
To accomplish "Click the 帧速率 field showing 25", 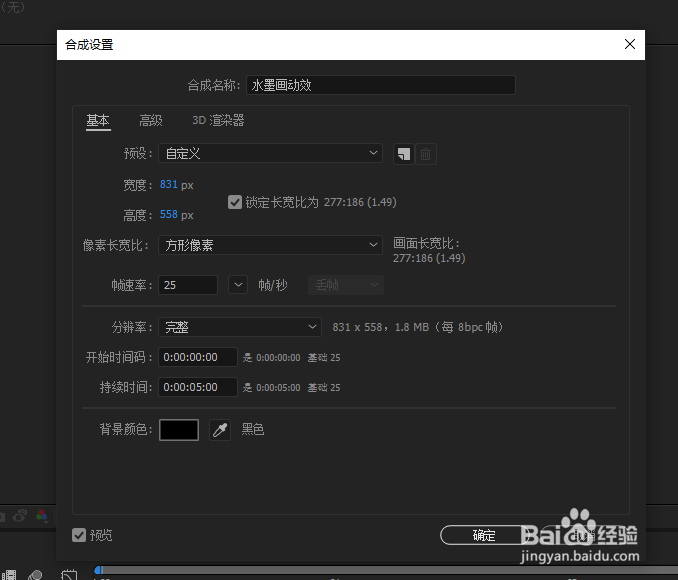I will point(188,285).
